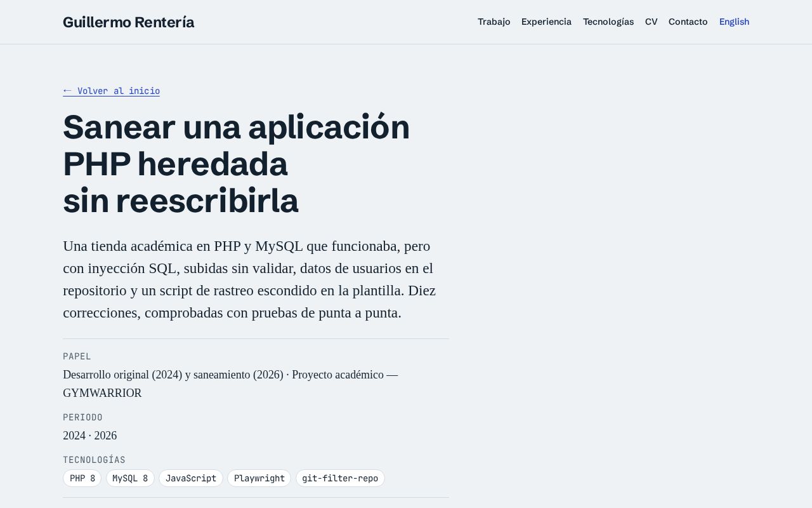Select the Playwright tag pill
The width and height of the screenshot is (812, 508).
click(259, 478)
